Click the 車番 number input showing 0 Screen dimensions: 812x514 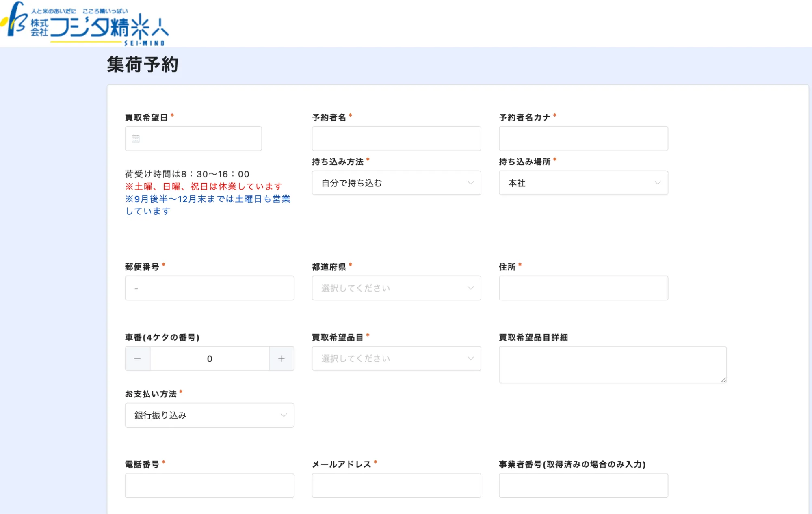point(209,359)
